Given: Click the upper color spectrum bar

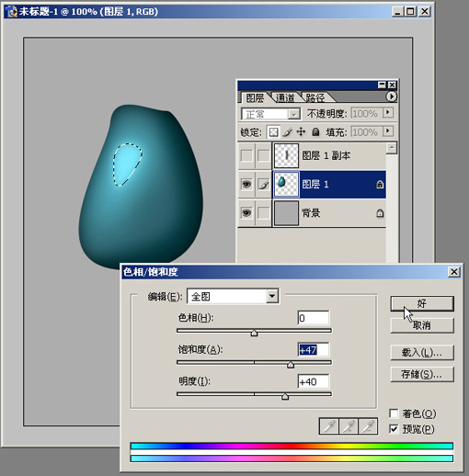Looking at the screenshot, I should click(292, 446).
